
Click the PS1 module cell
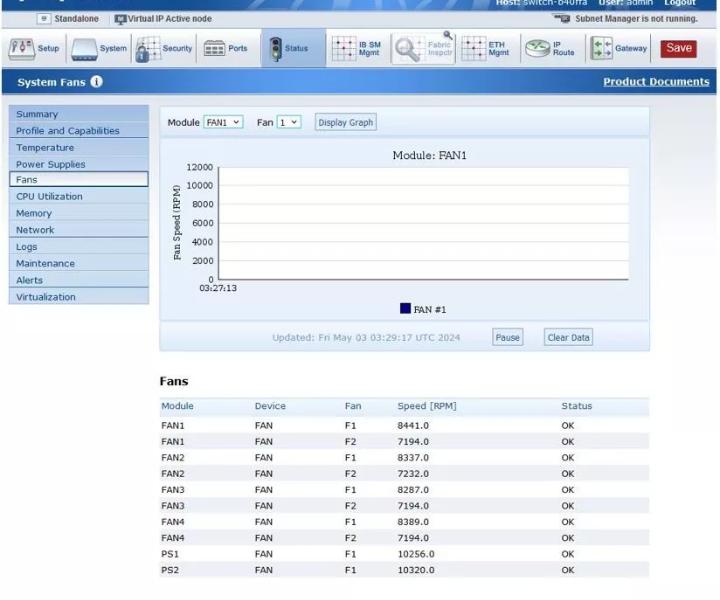170,554
